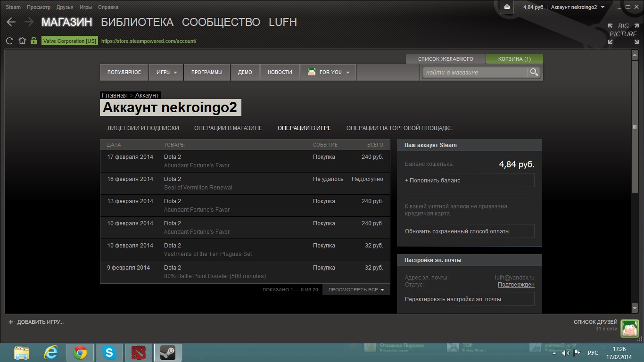The height and width of the screenshot is (362, 644).
Task: Select Vestments of the Ten Plagues Set
Action: tap(208, 254)
